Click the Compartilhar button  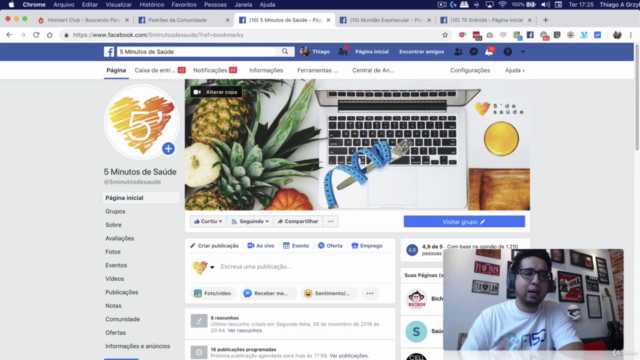tap(298, 221)
